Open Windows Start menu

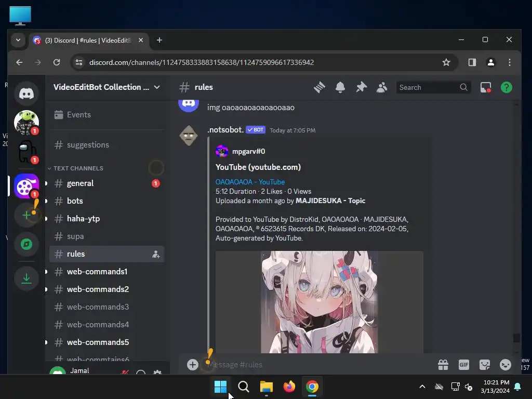(x=220, y=387)
